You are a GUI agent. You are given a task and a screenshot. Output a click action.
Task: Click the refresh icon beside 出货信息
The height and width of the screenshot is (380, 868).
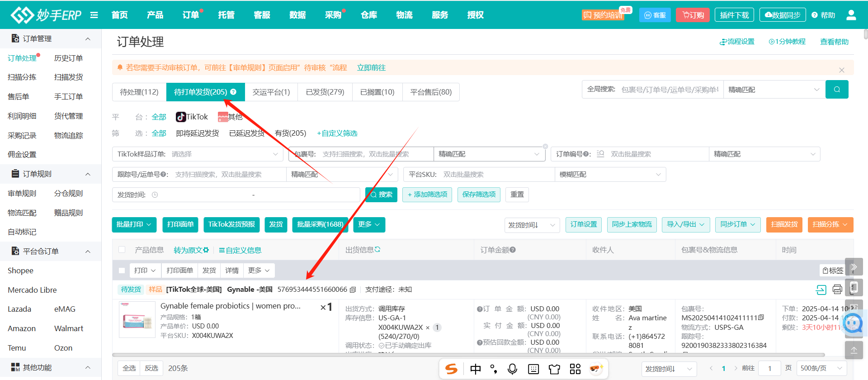pyautogui.click(x=377, y=249)
